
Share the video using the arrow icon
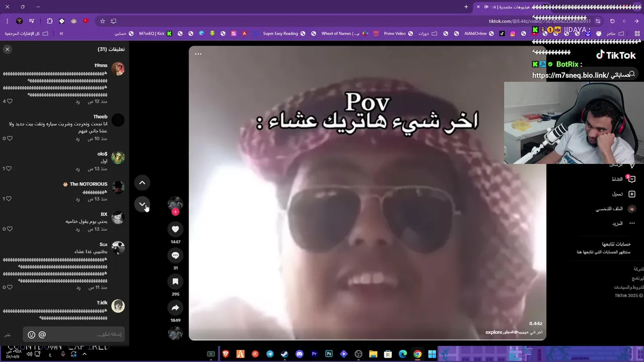(175, 308)
